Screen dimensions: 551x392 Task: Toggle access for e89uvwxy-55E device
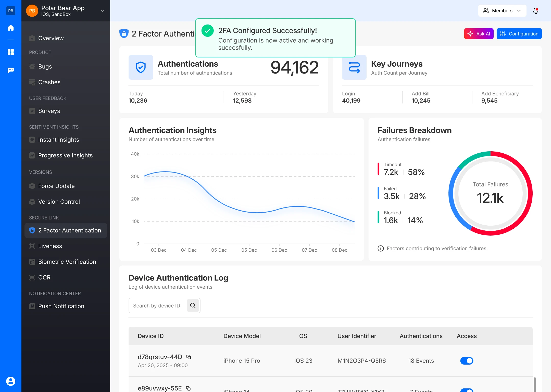[467, 390]
